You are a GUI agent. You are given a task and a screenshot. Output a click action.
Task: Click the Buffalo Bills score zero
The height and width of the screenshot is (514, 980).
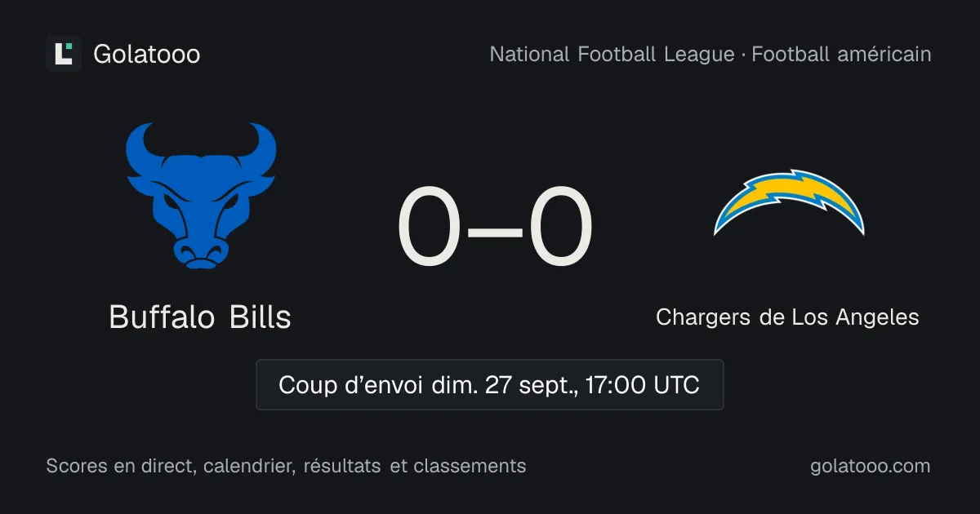tap(429, 228)
